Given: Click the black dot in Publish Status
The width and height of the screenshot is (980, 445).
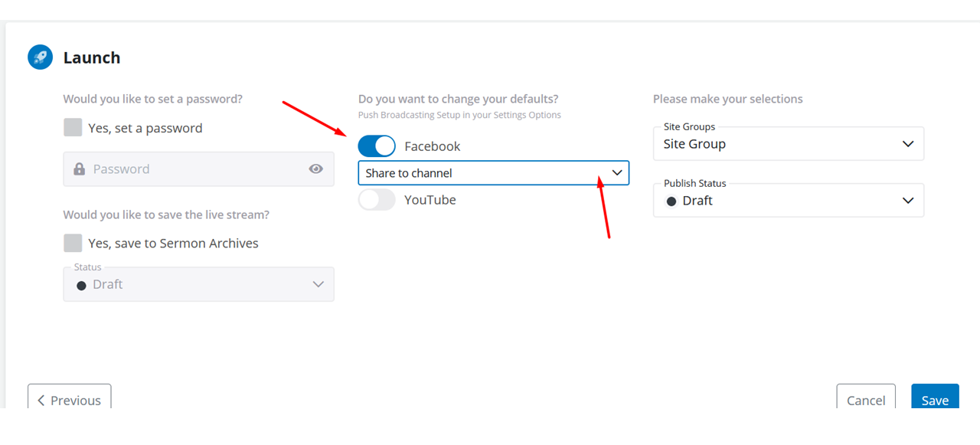Looking at the screenshot, I should coord(671,201).
